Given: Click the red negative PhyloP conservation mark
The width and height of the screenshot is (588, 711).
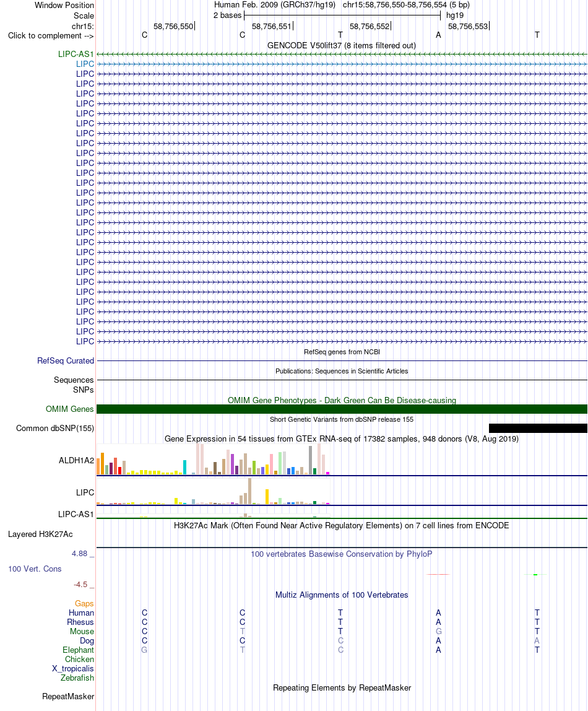Looking at the screenshot, I should coord(438,575).
